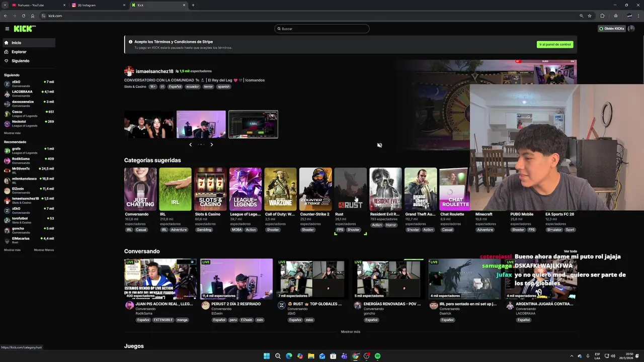Open Explorar in the sidebar

(x=28, y=52)
